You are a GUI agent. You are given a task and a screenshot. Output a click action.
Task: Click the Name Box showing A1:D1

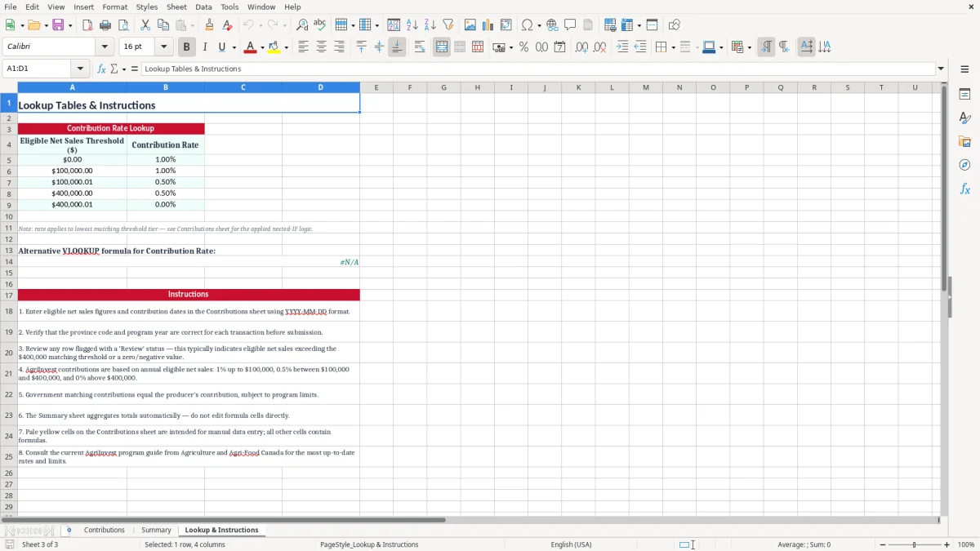(38, 69)
